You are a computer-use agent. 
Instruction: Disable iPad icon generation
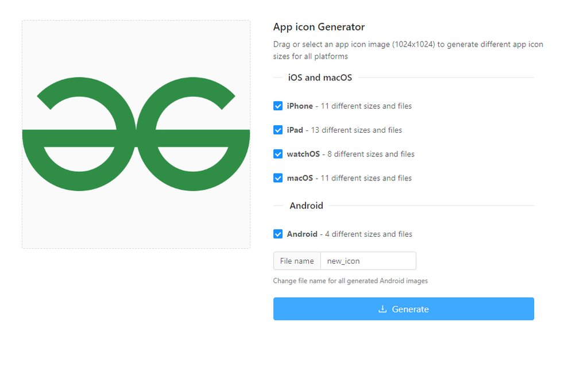278,130
